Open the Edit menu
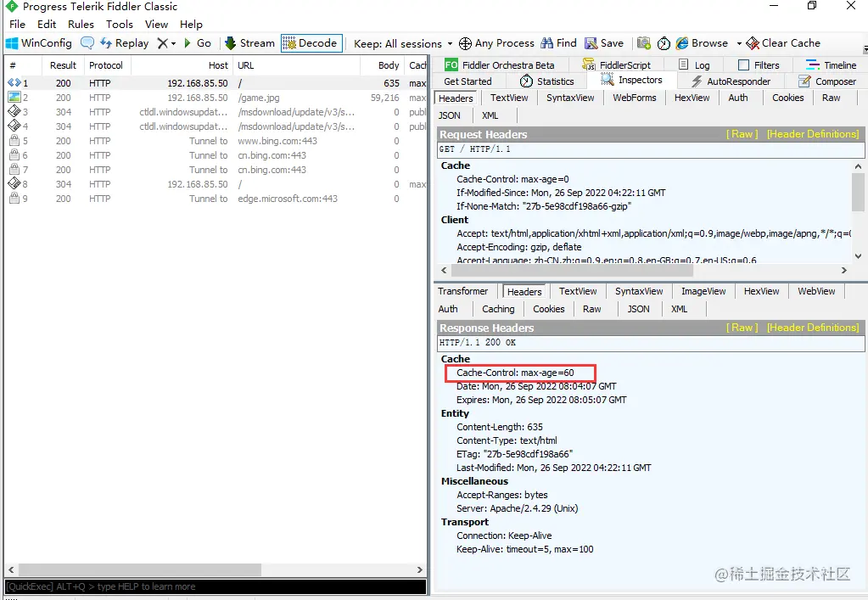 47,25
